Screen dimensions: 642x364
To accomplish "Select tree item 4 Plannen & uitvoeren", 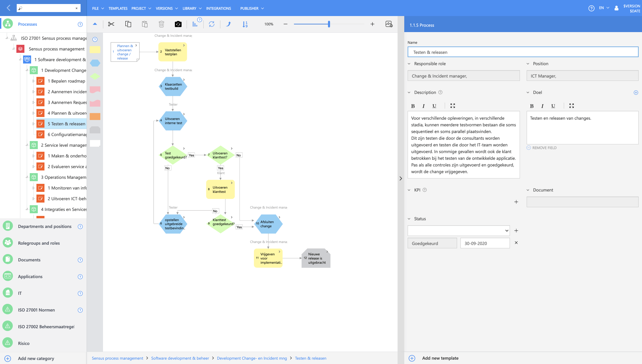I will point(61,113).
